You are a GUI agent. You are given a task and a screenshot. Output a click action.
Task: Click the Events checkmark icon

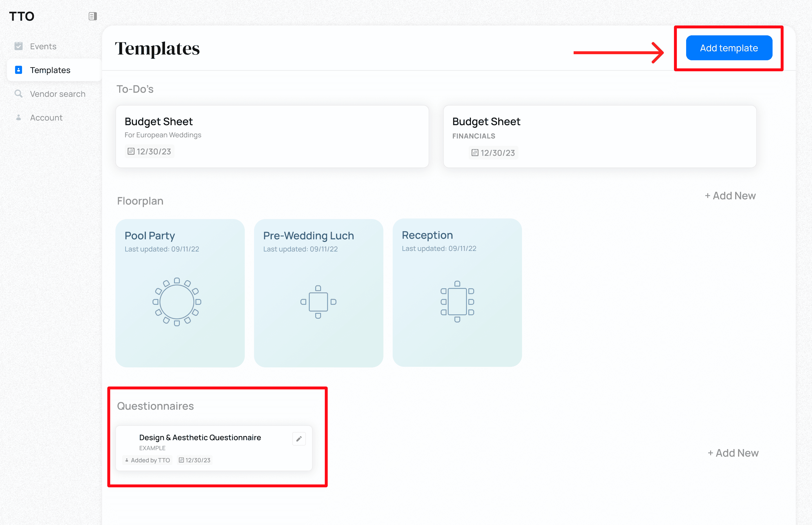[19, 46]
